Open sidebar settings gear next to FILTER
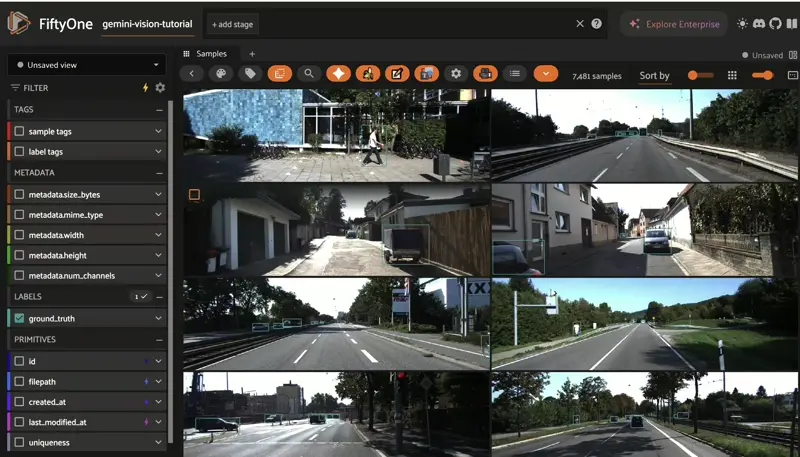This screenshot has height=457, width=800. click(160, 88)
